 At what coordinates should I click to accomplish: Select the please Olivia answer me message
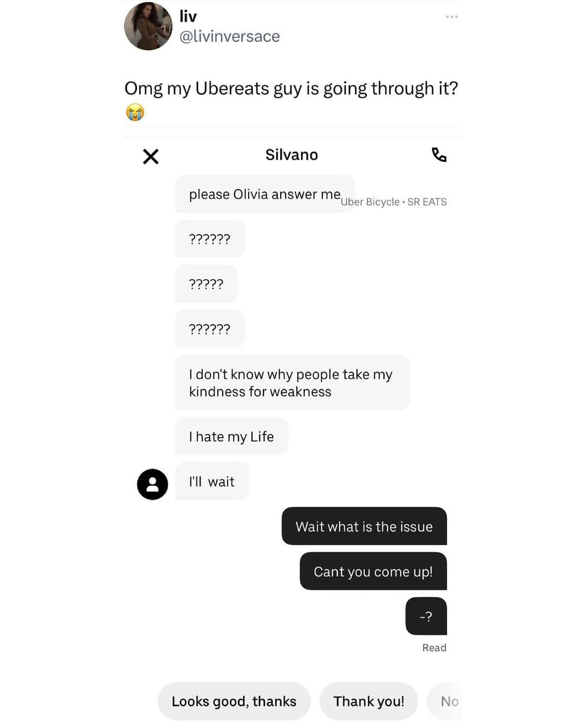(265, 194)
